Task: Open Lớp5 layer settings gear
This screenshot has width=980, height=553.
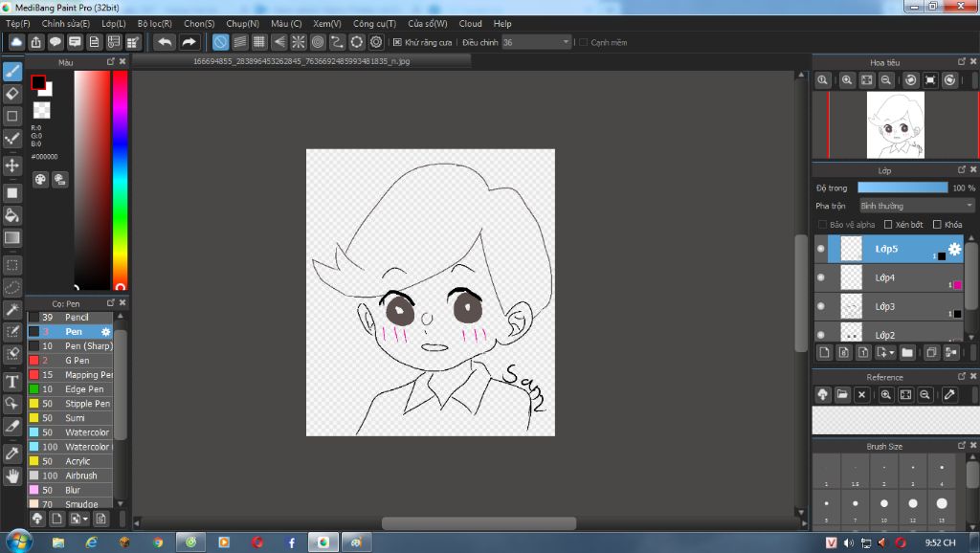Action: click(954, 249)
